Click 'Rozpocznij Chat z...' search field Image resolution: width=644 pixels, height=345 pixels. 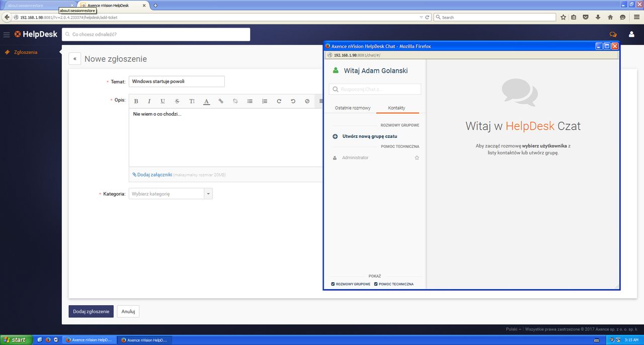[x=375, y=89]
